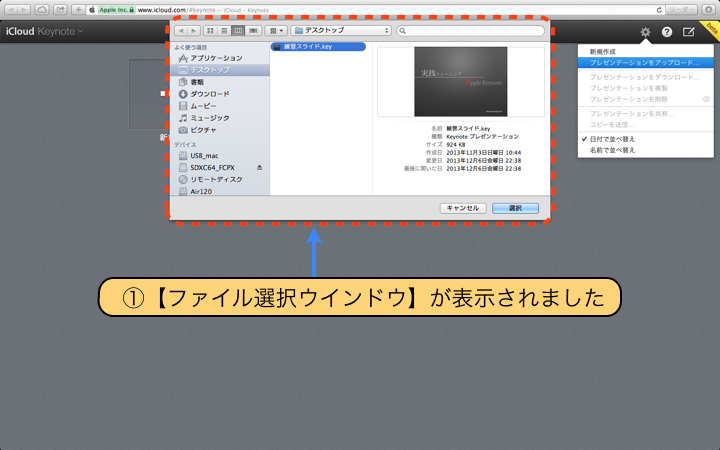Toggle 名前で並べ替え sort option
This screenshot has width=720, height=450.
click(646, 150)
